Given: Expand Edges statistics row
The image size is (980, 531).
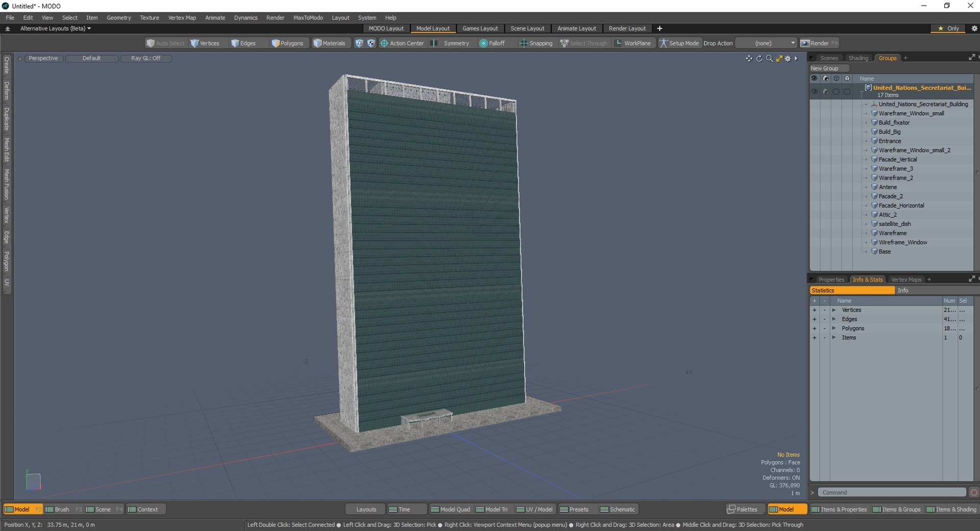Looking at the screenshot, I should click(x=834, y=319).
